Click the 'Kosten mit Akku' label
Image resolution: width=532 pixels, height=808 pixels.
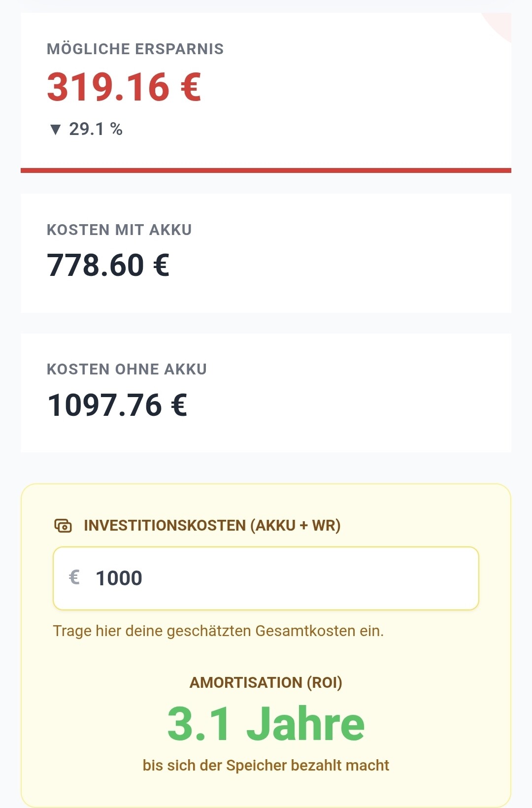[x=119, y=230]
